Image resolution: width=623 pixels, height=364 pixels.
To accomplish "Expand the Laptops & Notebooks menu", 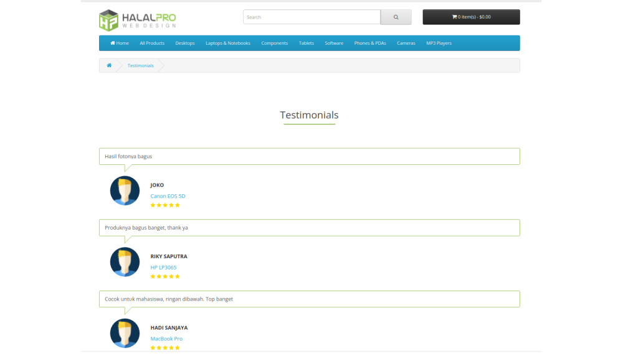I will click(x=228, y=44).
